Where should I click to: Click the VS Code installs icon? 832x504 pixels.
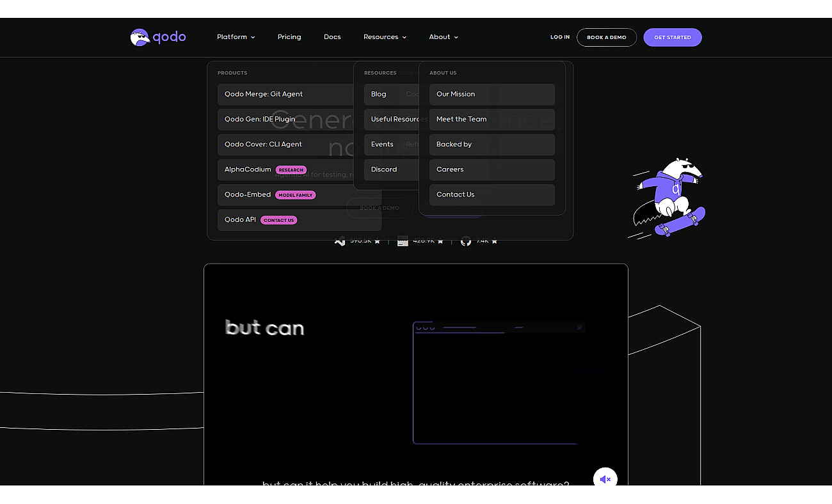coord(340,241)
